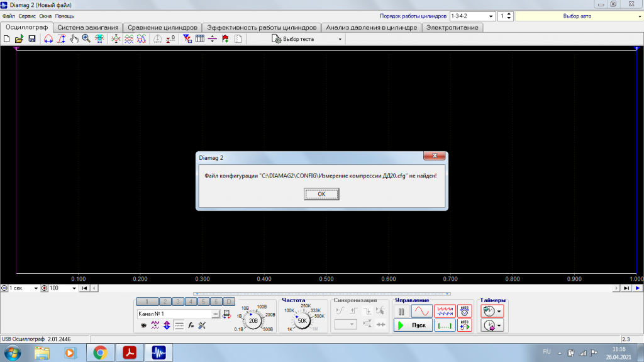644x362 pixels.
Task: Save file using the floppy disk icon
Action: click(31, 38)
